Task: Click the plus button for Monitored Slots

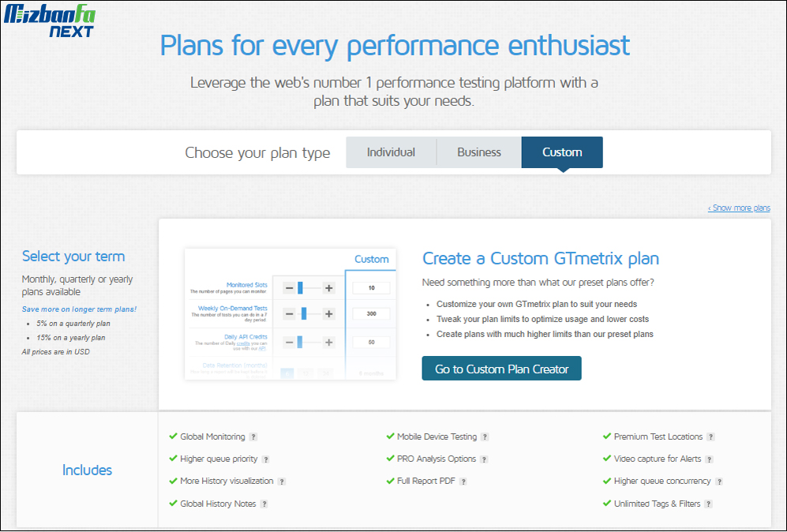Action: point(328,288)
